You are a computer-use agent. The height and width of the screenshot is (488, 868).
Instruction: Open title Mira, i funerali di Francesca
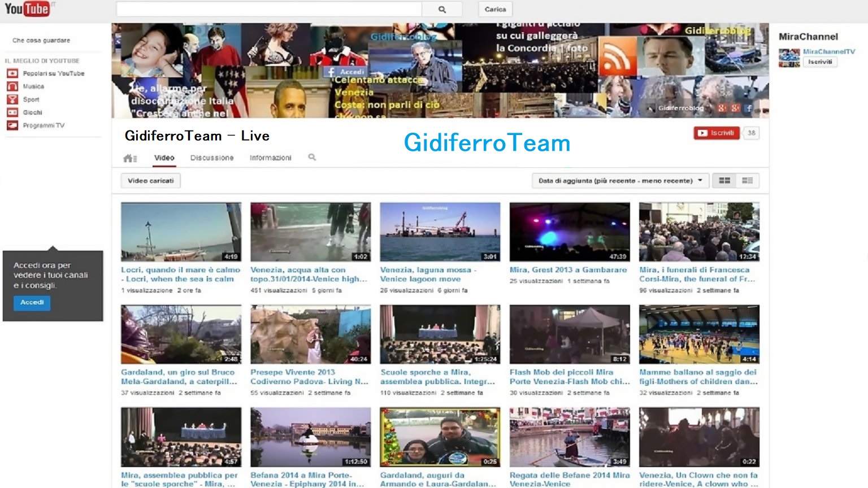click(697, 274)
